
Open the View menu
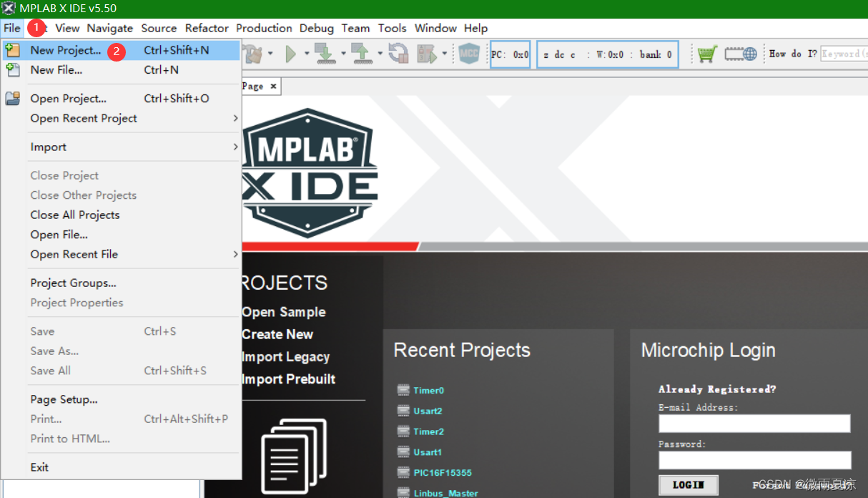[x=67, y=28]
